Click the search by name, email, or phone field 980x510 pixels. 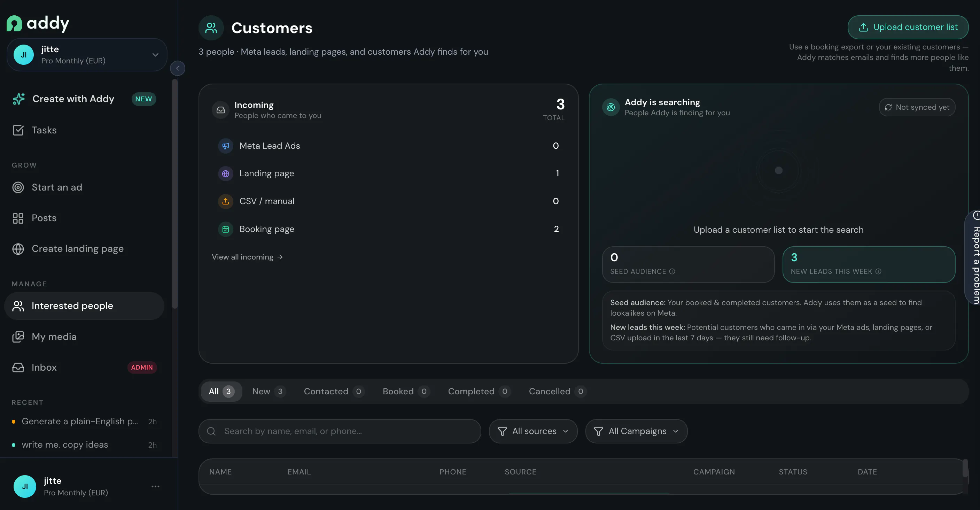(340, 431)
